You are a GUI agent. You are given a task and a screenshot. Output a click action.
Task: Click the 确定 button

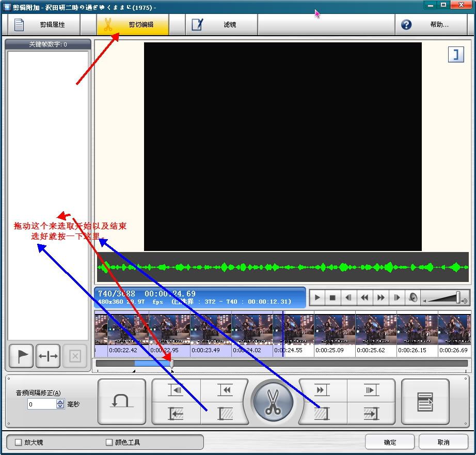(390, 442)
